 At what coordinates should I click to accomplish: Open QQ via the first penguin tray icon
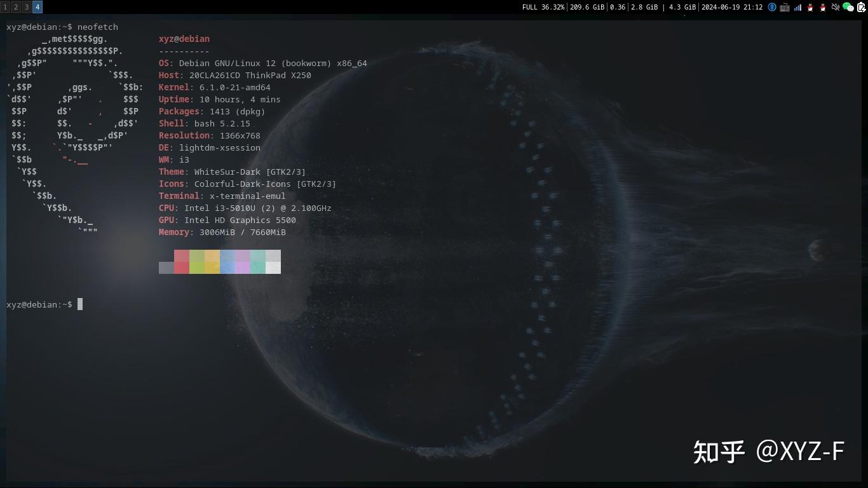810,7
